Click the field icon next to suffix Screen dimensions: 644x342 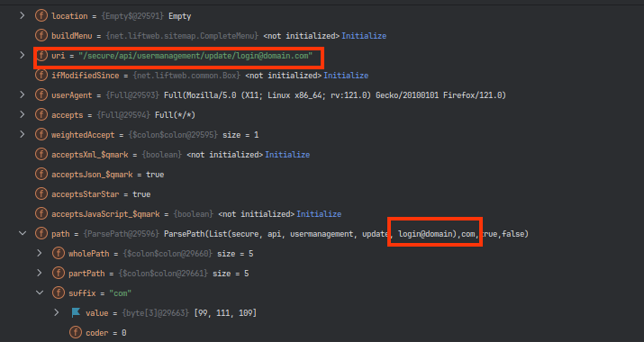coord(59,293)
